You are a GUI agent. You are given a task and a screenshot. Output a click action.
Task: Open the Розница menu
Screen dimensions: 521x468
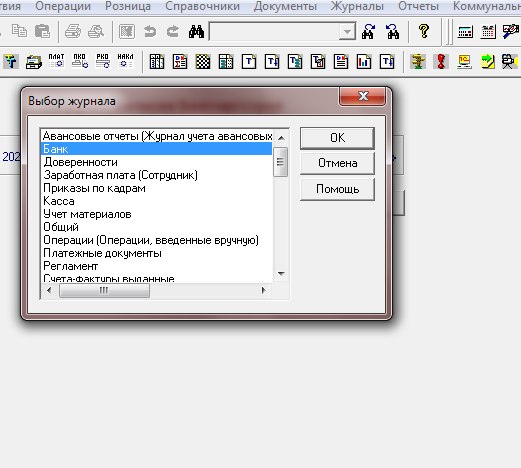coord(128,6)
